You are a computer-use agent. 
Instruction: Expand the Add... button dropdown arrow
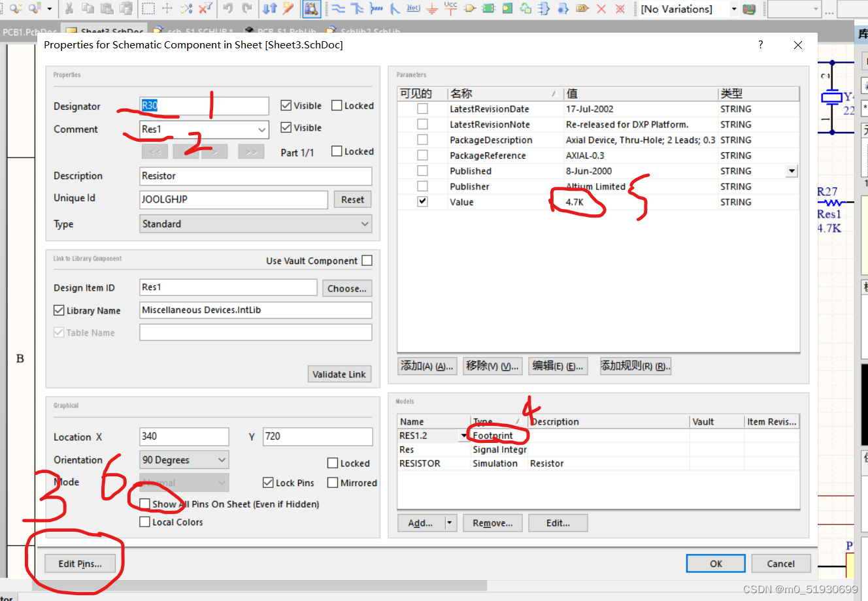click(x=450, y=523)
